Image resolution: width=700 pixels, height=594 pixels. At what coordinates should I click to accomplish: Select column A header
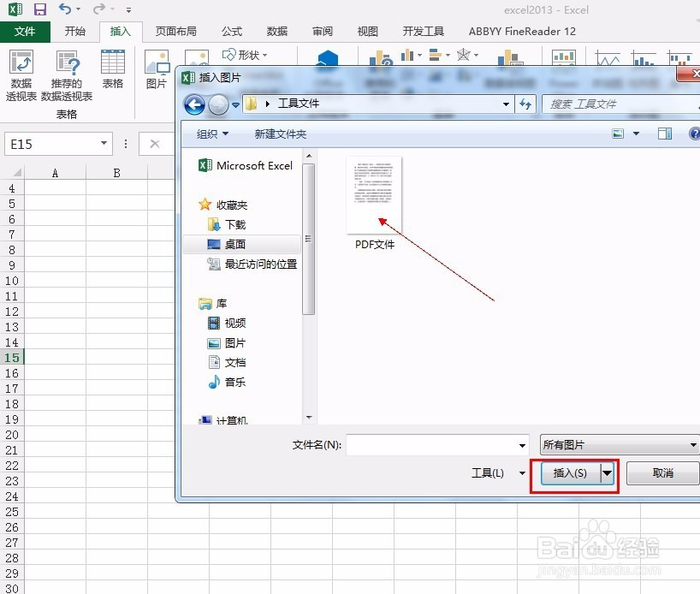pyautogui.click(x=55, y=173)
